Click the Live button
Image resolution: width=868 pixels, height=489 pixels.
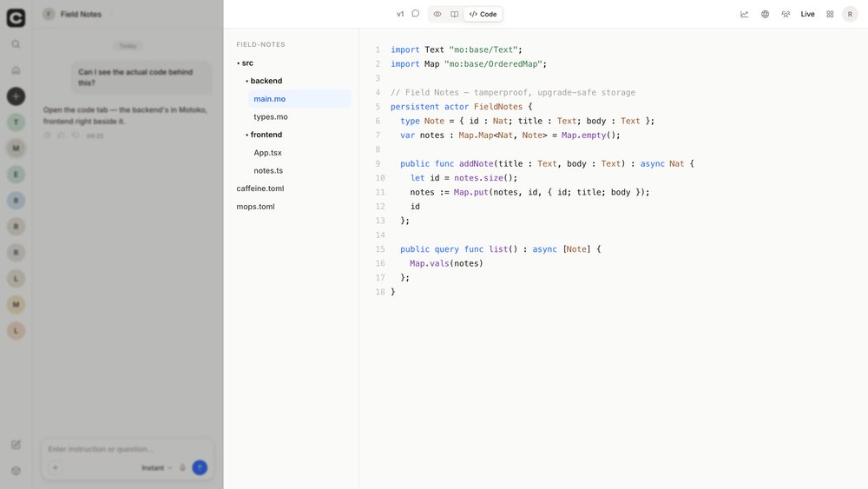click(807, 15)
